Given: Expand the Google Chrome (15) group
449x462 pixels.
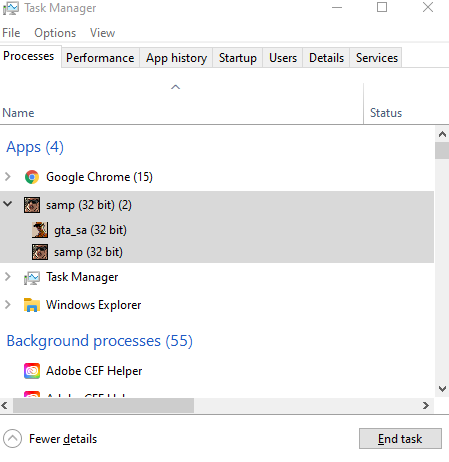Looking at the screenshot, I should 8,176.
